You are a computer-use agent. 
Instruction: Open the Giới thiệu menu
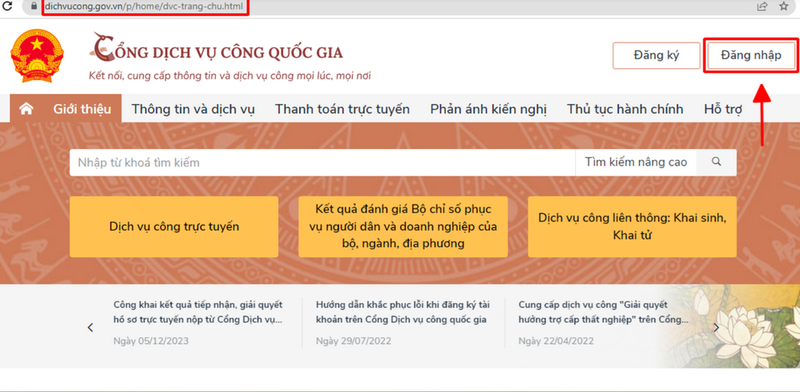tap(82, 109)
